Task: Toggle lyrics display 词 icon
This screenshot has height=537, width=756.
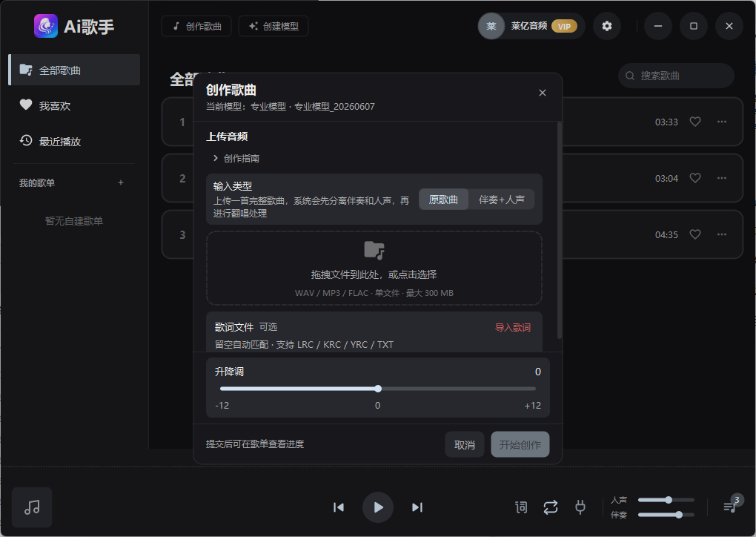Action: coord(521,507)
